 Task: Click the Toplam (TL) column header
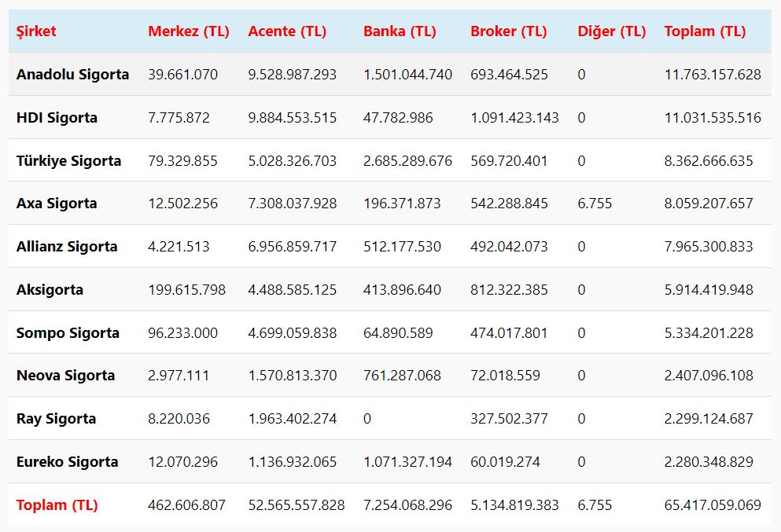tap(705, 31)
